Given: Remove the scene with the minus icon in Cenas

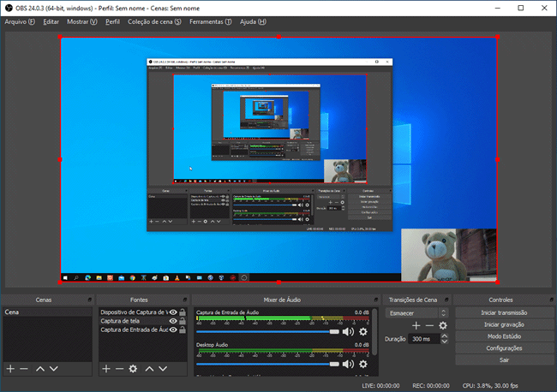Looking at the screenshot, I should tap(24, 368).
